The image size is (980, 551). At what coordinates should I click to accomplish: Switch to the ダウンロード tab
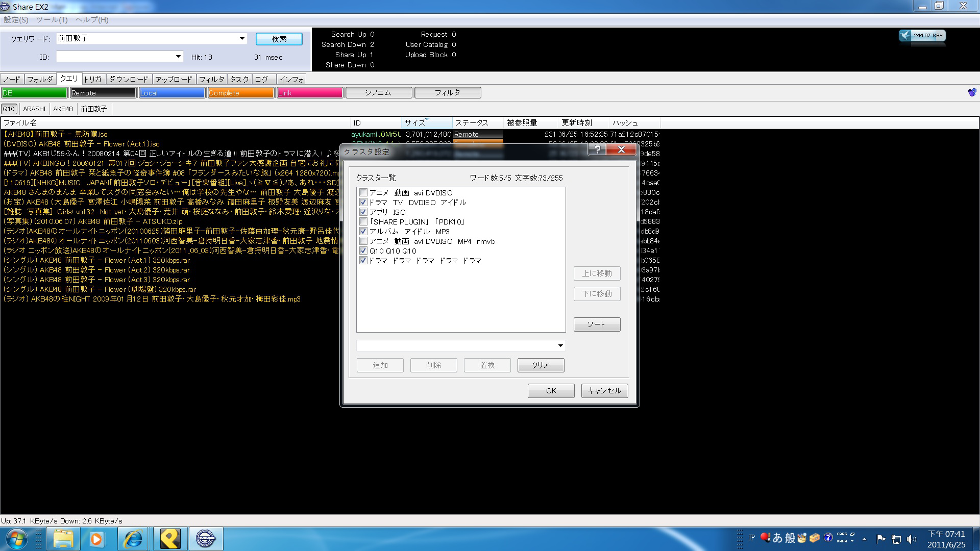(x=129, y=79)
